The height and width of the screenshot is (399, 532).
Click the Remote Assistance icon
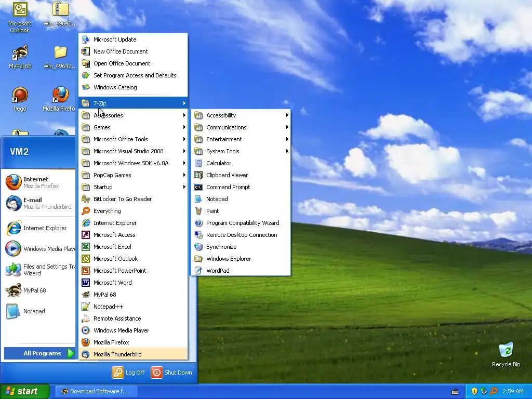86,318
